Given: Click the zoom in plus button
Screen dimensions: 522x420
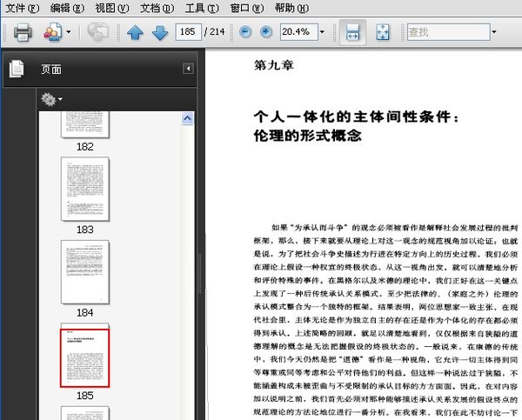Looking at the screenshot, I should pyautogui.click(x=265, y=32).
